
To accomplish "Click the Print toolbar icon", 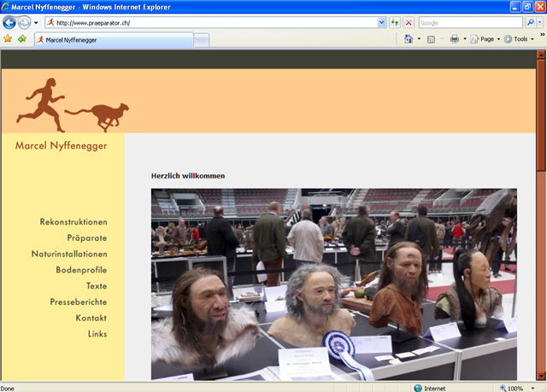I will coord(455,39).
